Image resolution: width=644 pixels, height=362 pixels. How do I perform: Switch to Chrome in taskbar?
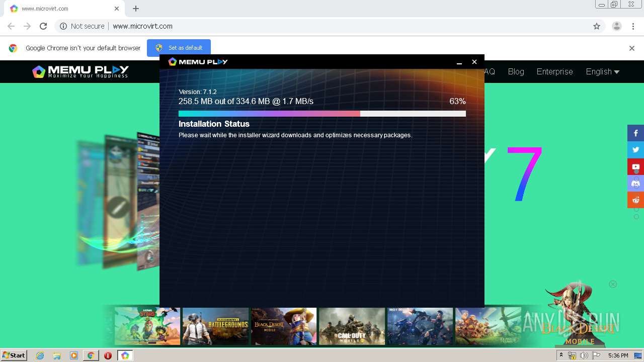point(91,355)
